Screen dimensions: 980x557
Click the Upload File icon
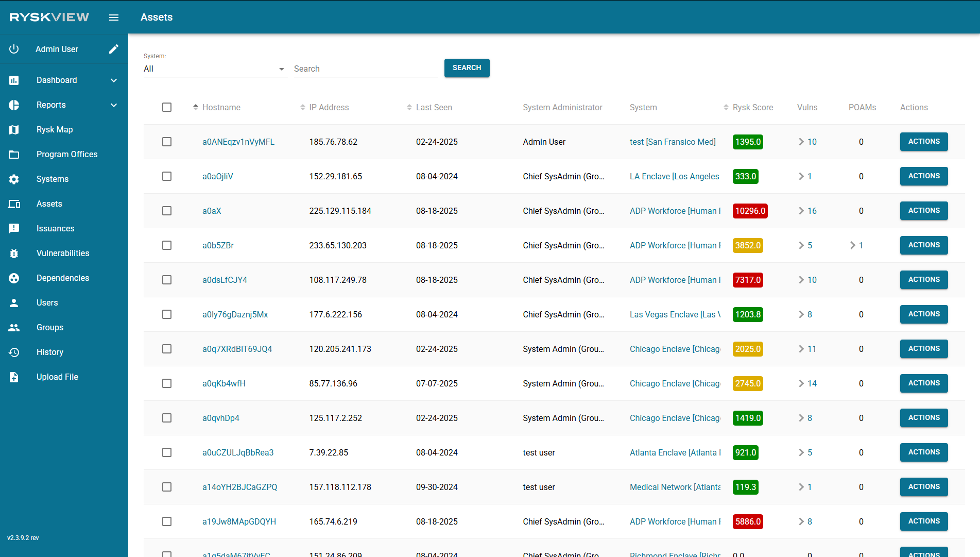pos(14,377)
